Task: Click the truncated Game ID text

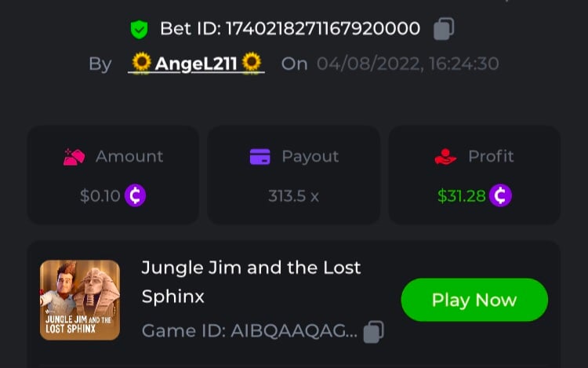Action: coord(249,331)
